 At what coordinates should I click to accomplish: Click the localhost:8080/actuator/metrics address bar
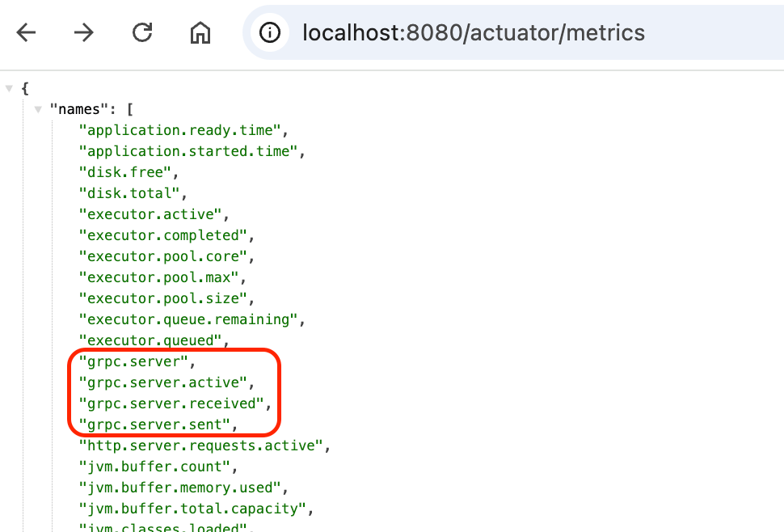click(x=473, y=32)
